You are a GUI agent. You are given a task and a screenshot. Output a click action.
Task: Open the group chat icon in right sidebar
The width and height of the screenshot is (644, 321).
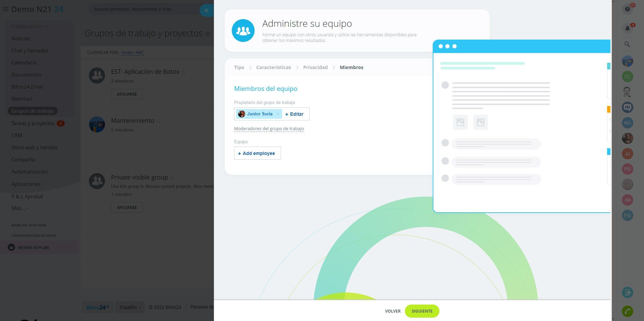pyautogui.click(x=627, y=107)
